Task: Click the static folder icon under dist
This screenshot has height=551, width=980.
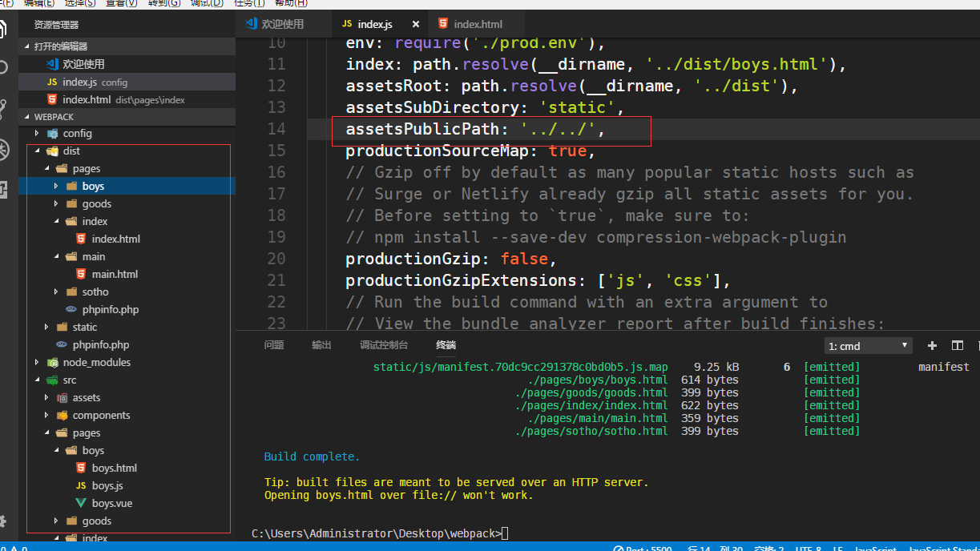Action: pyautogui.click(x=63, y=328)
